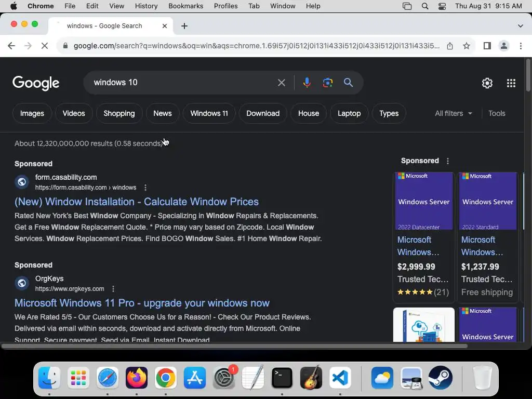The image size is (532, 399).
Task: Expand All filters dropdown
Action: coord(453,113)
